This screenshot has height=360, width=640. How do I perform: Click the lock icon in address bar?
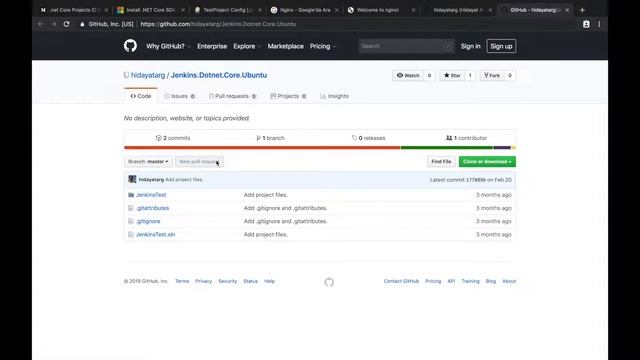point(82,24)
